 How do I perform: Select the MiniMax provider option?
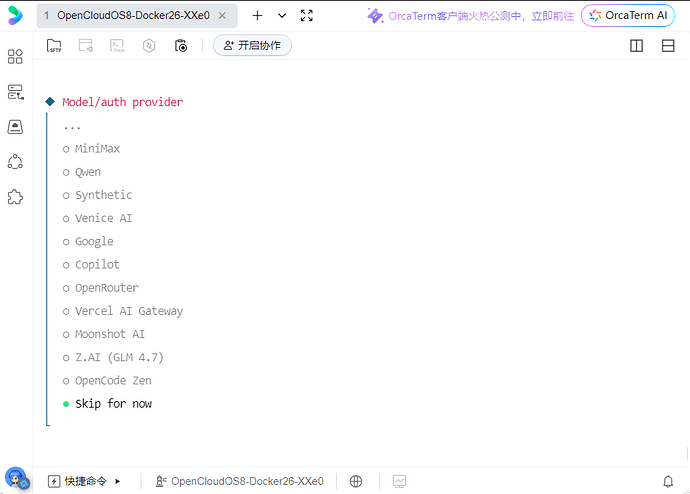click(x=91, y=149)
